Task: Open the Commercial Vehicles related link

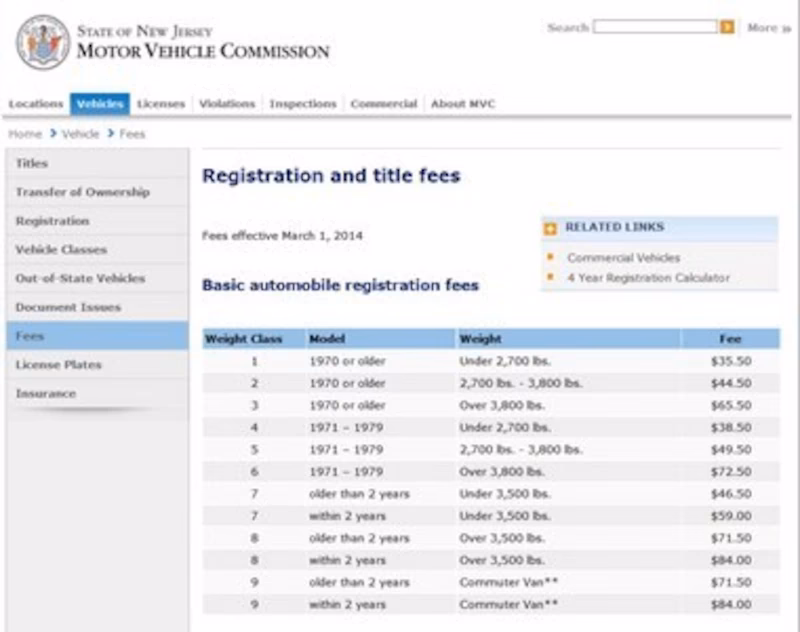Action: (x=621, y=257)
